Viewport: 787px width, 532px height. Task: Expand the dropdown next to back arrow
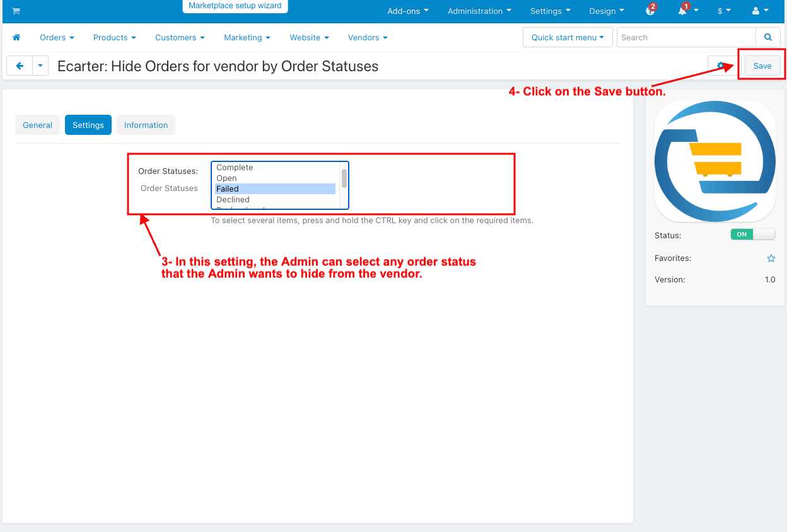[40, 66]
